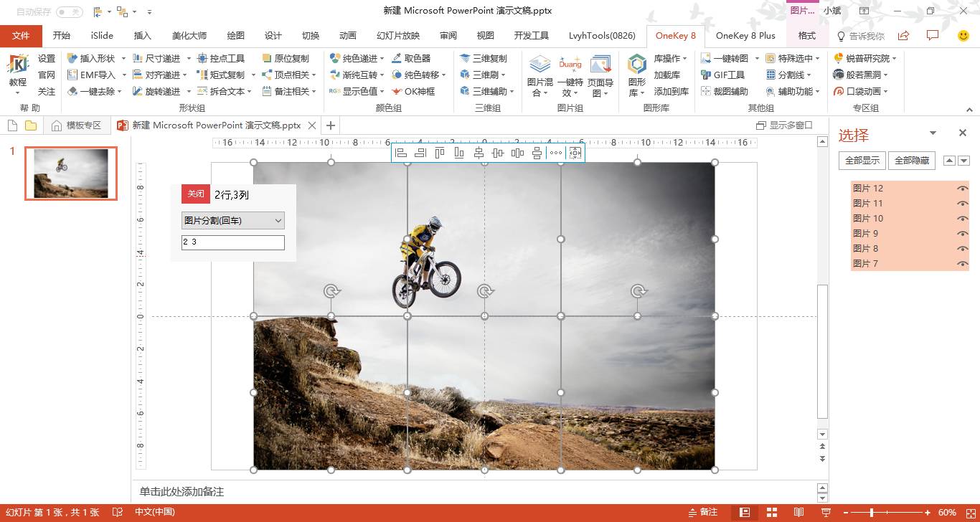Click the red 关闭 button in split dialog
This screenshot has height=522, width=980.
tap(196, 194)
